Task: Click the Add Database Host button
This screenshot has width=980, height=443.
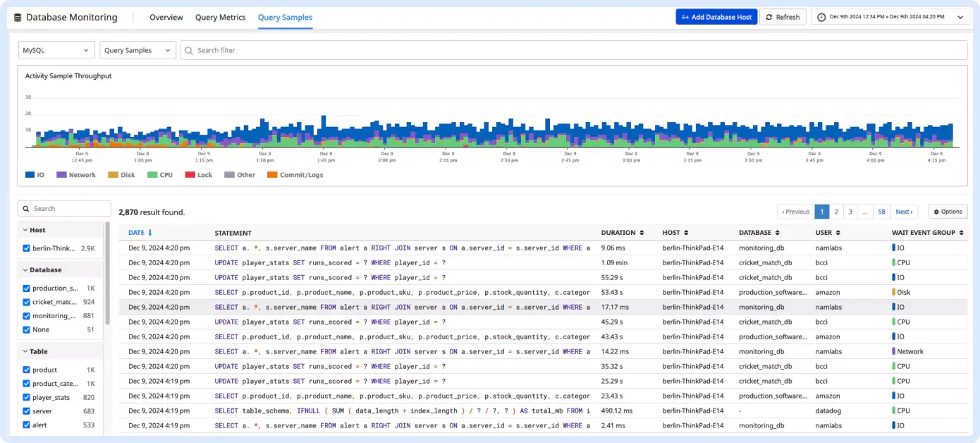Action: (x=716, y=18)
